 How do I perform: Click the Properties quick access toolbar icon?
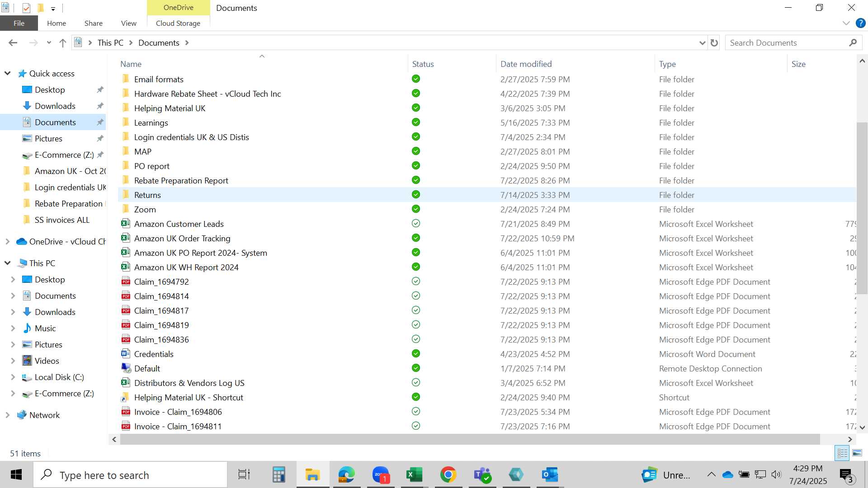[26, 8]
